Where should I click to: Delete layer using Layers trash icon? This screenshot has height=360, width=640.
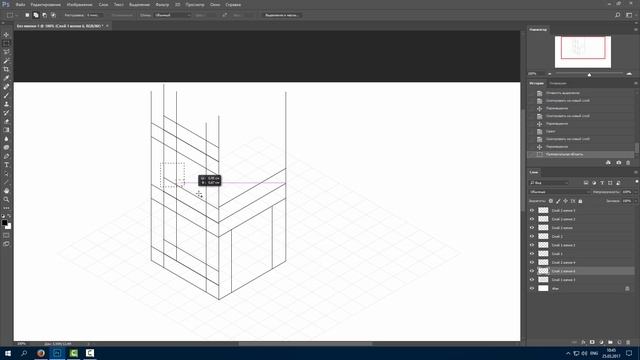(x=628, y=342)
